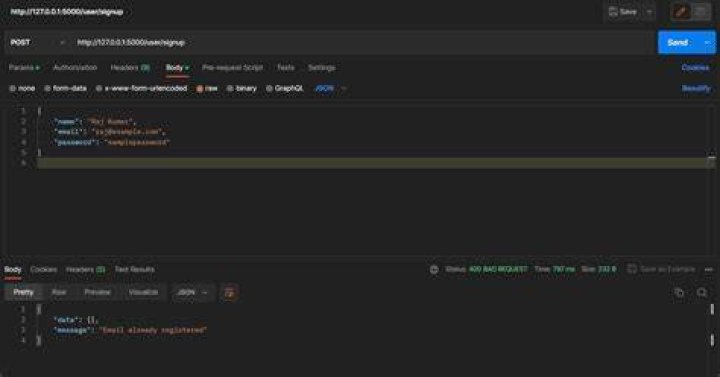Click the blue Send button
Image resolution: width=720 pixels, height=377 pixels.
(678, 43)
